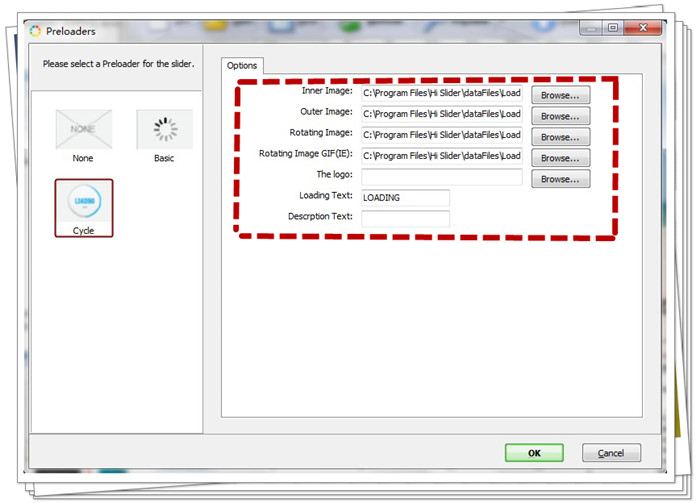Click the empty logo path field
This screenshot has height=503, width=700.
441,177
